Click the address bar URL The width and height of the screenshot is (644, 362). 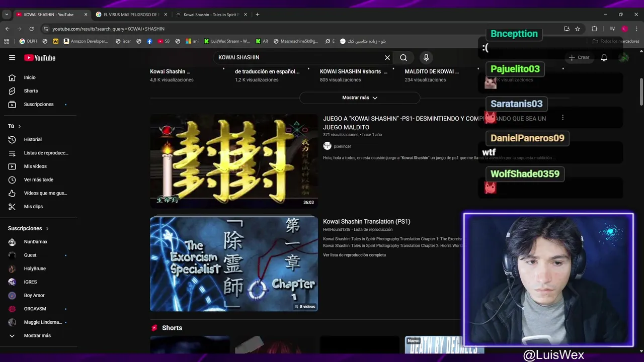point(108,29)
